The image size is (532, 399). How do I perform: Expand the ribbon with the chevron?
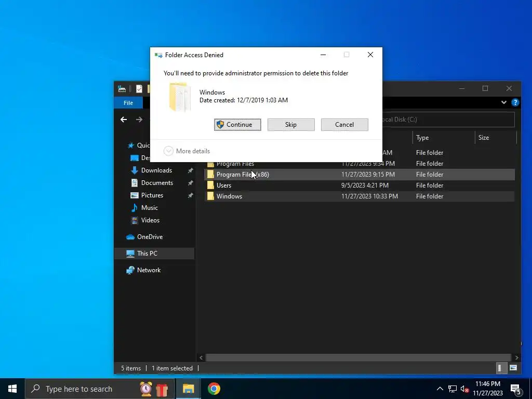coord(504,102)
